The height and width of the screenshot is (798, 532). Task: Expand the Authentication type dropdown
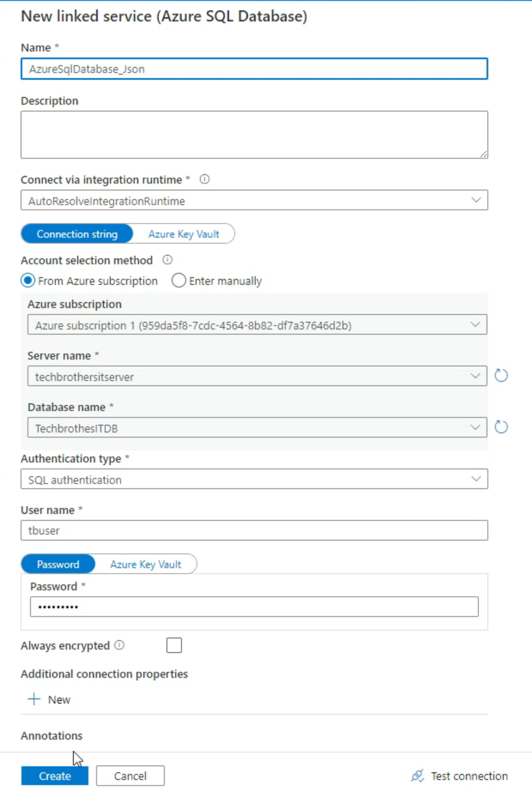475,478
